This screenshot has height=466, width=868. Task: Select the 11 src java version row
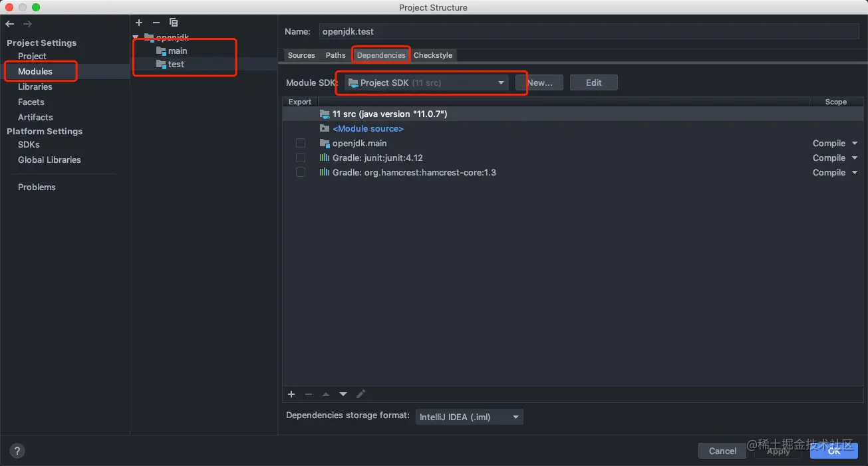pyautogui.click(x=572, y=114)
